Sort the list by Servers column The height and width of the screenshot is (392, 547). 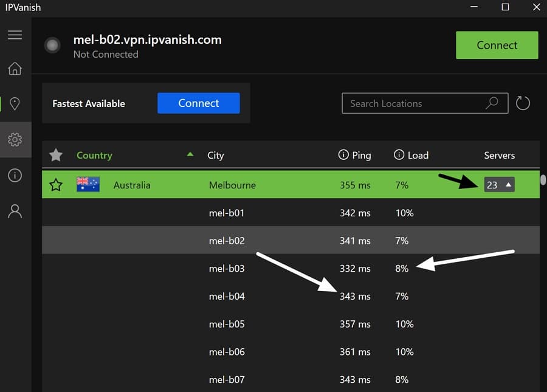[499, 155]
